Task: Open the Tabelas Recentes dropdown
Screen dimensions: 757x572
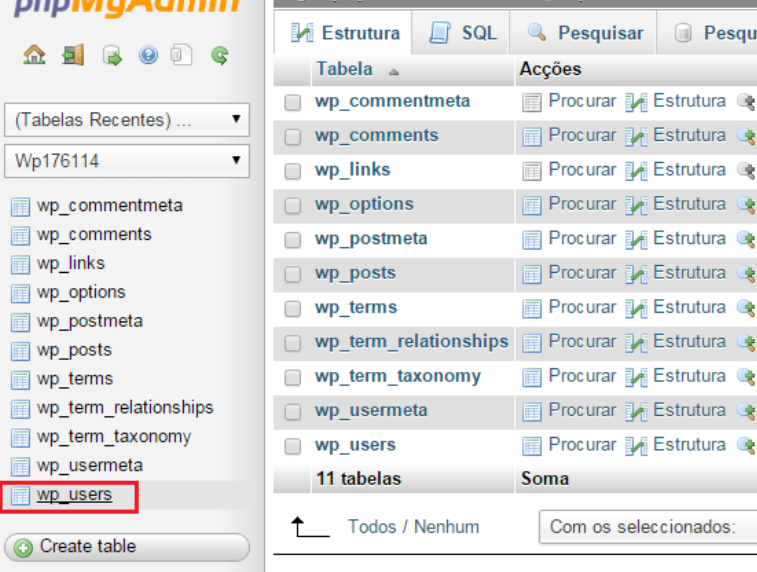Action: point(126,120)
